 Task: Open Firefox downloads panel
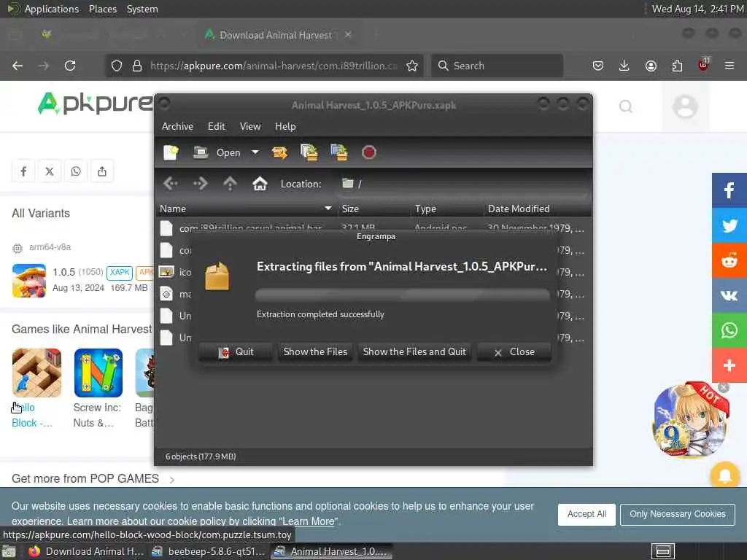point(624,66)
